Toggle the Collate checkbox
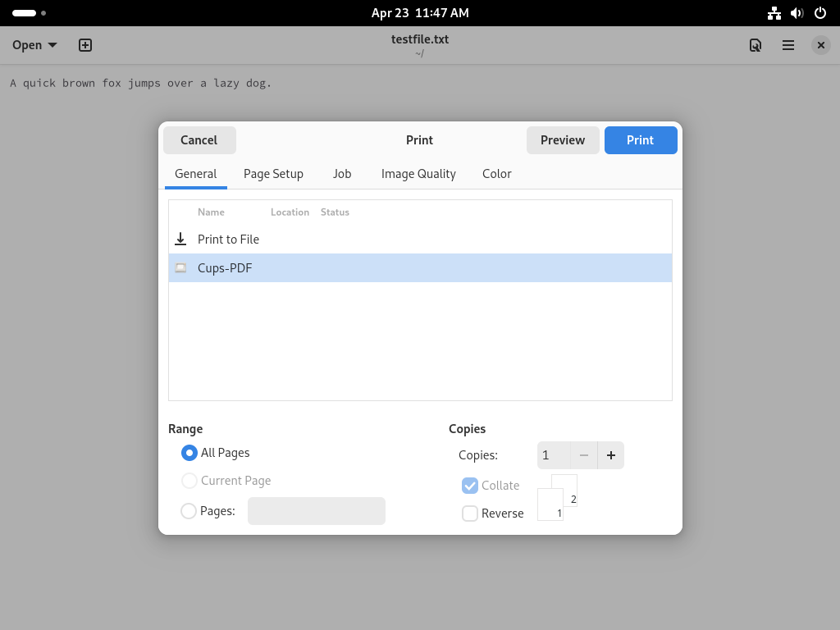Image resolution: width=840 pixels, height=630 pixels. (x=470, y=486)
